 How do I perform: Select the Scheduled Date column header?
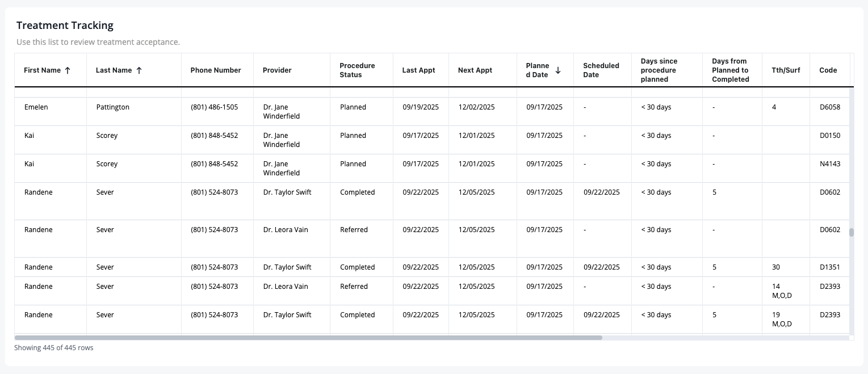pyautogui.click(x=601, y=70)
